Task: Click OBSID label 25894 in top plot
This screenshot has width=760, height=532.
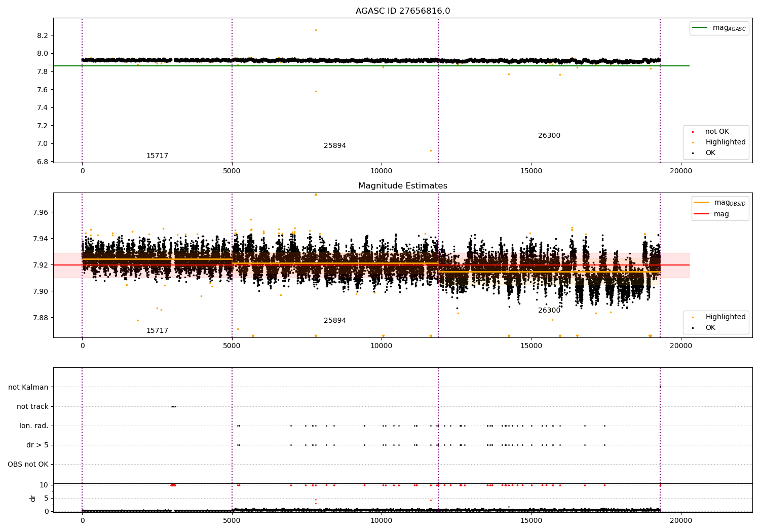Action: coord(335,146)
